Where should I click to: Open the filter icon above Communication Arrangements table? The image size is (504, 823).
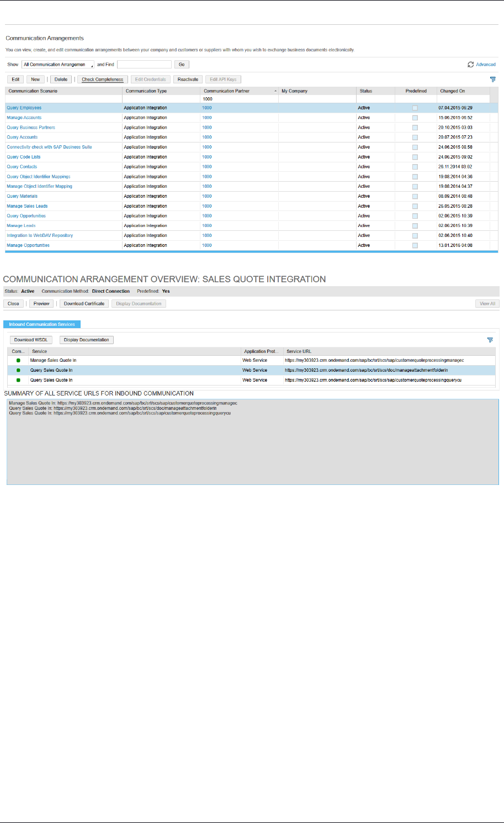[492, 80]
